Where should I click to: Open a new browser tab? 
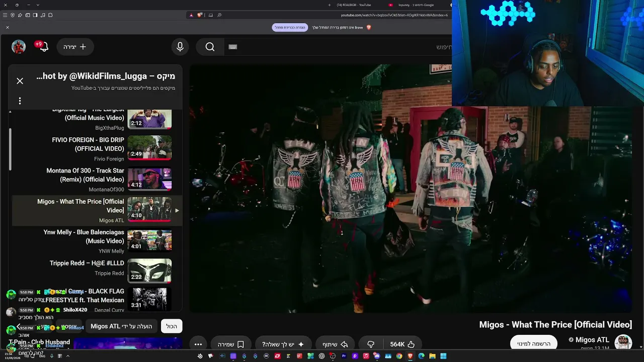(x=330, y=5)
